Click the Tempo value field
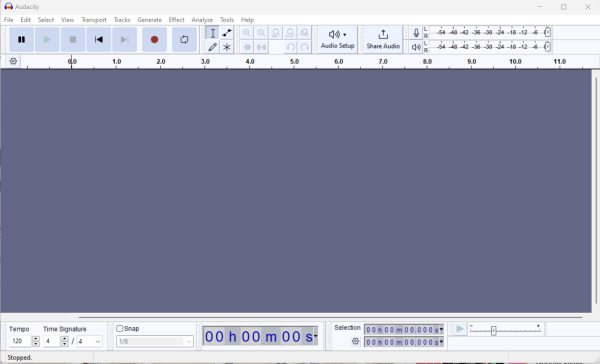Viewport: 600px width, 364px height. point(20,341)
